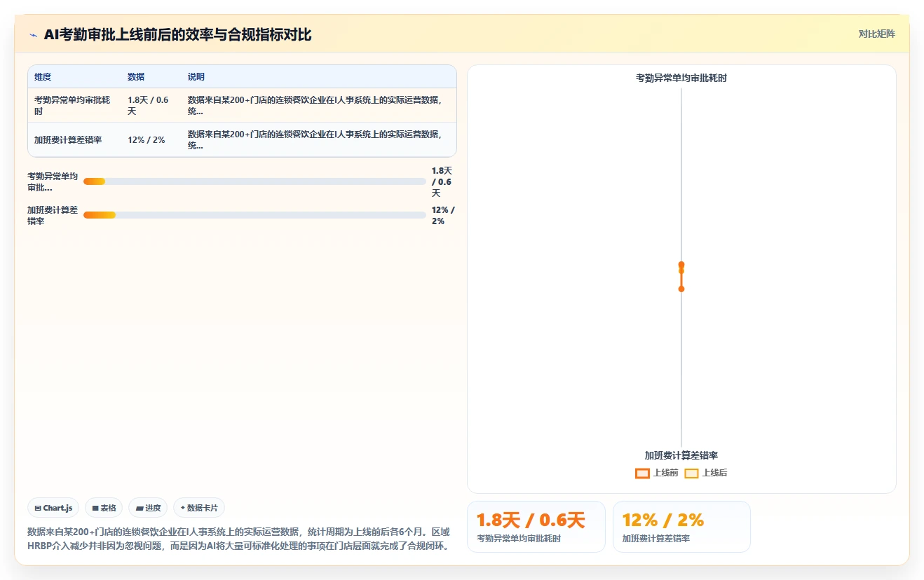Click the 上线后 yellow legend swatch
924x580 pixels.
pos(691,473)
